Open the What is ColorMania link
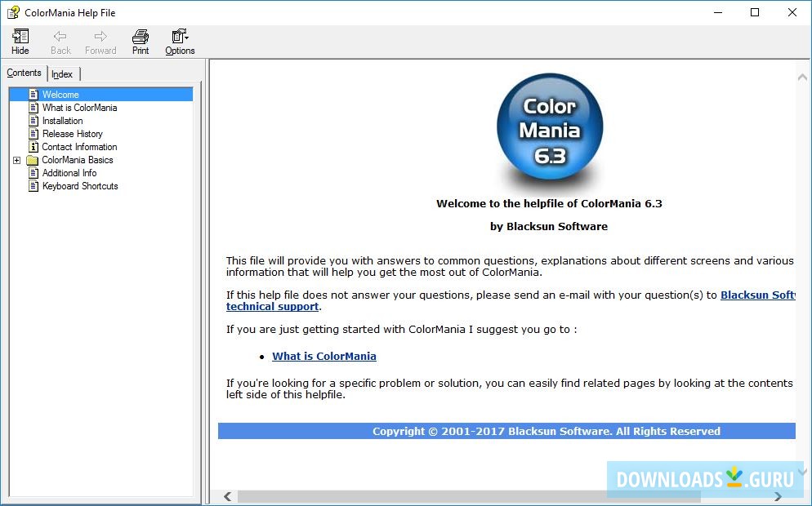812x506 pixels. tap(323, 356)
